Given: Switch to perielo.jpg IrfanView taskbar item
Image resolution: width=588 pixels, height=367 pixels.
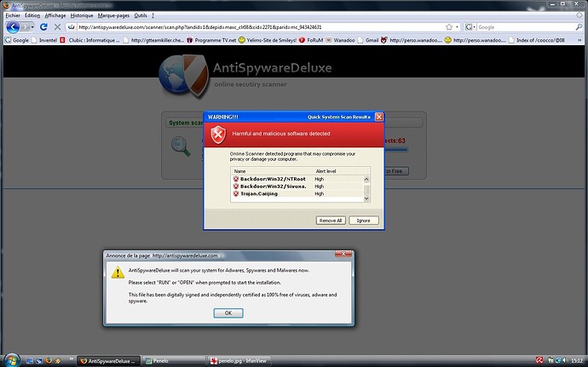Looking at the screenshot, I should point(245,360).
